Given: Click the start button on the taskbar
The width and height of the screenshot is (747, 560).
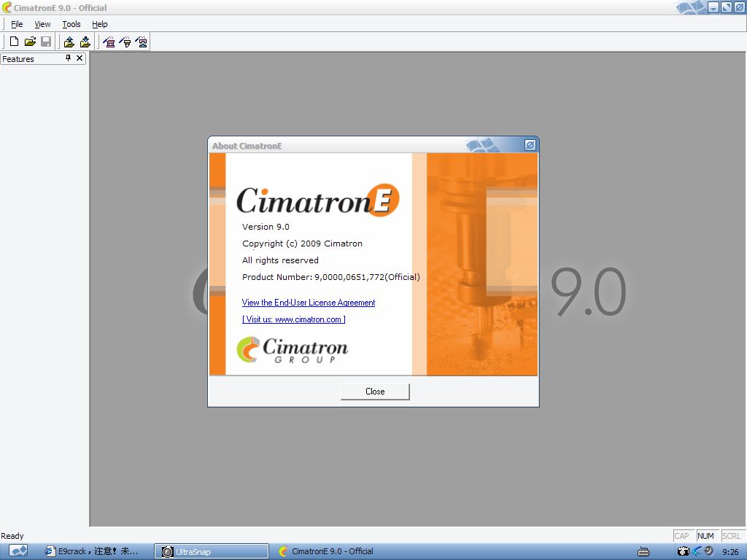Looking at the screenshot, I should point(18,551).
